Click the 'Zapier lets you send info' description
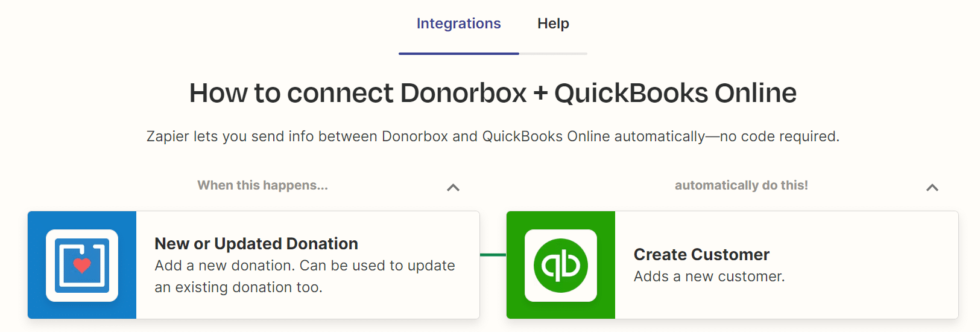This screenshot has height=332, width=980. [x=493, y=136]
